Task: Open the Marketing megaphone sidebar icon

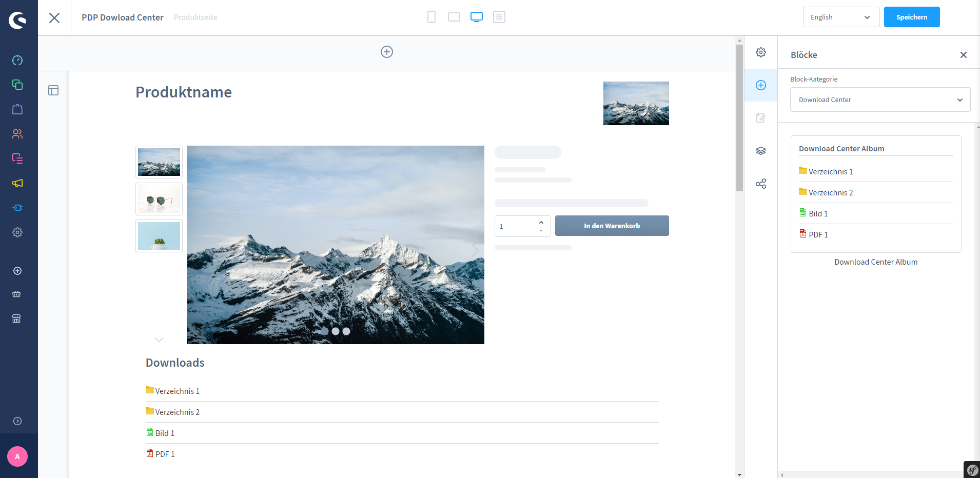Action: point(17,183)
